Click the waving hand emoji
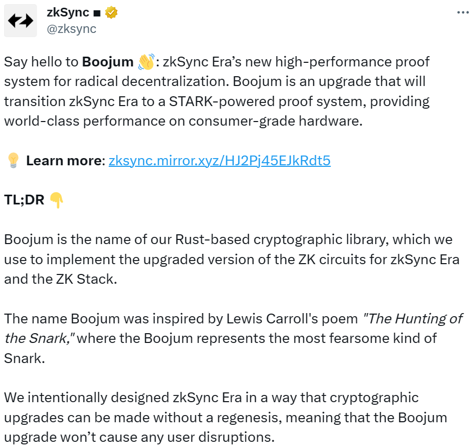This screenshot has height=448, width=476. [x=146, y=62]
